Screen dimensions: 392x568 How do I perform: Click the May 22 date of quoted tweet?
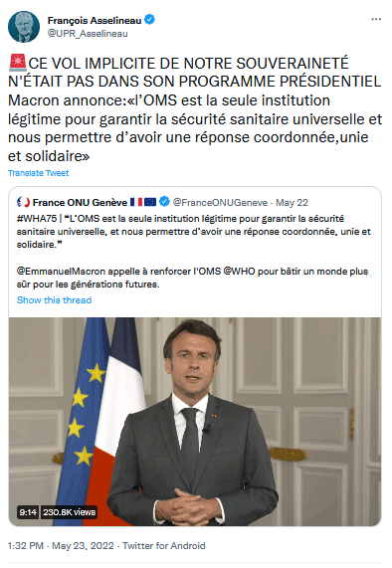pyautogui.click(x=292, y=203)
